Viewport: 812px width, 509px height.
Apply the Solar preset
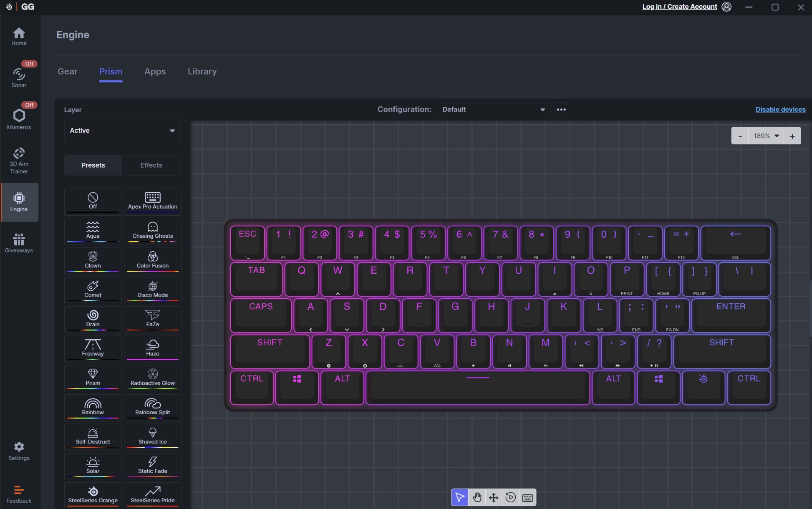(93, 466)
